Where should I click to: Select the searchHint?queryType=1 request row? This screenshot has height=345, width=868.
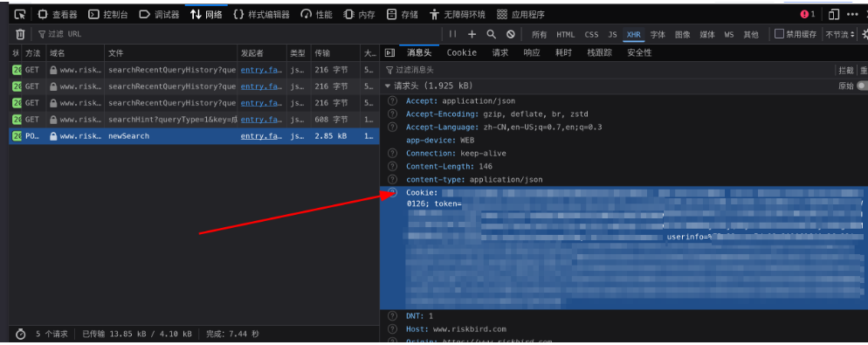click(195, 119)
